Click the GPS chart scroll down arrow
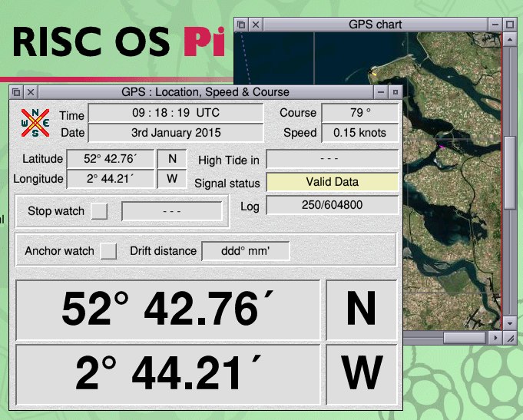523x420 pixels. coord(510,323)
